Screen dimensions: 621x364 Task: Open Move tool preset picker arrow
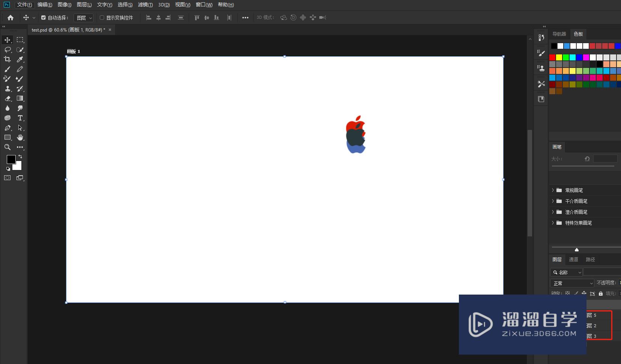click(x=34, y=18)
